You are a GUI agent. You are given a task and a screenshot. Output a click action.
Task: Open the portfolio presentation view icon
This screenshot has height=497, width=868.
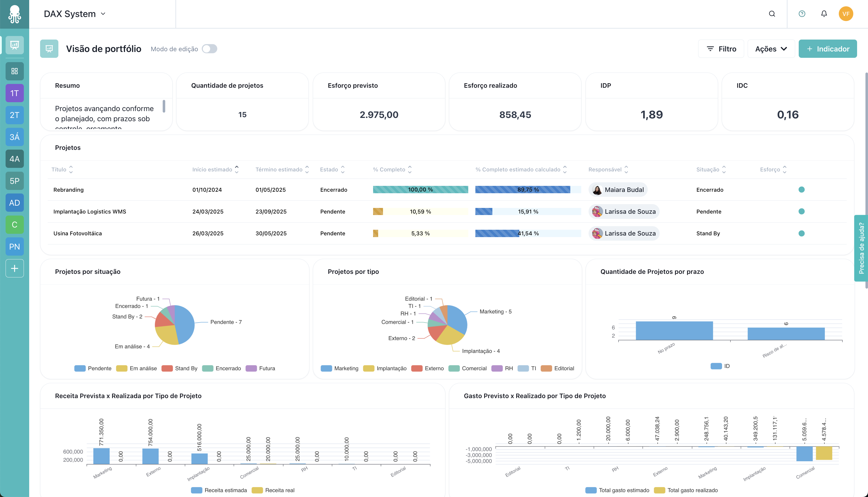click(14, 45)
